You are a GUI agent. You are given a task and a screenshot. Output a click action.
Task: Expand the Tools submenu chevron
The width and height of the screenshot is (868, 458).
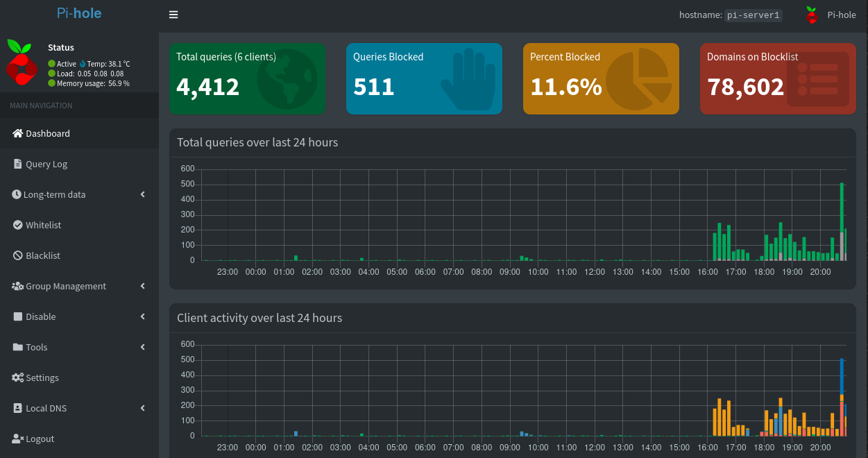(x=143, y=347)
